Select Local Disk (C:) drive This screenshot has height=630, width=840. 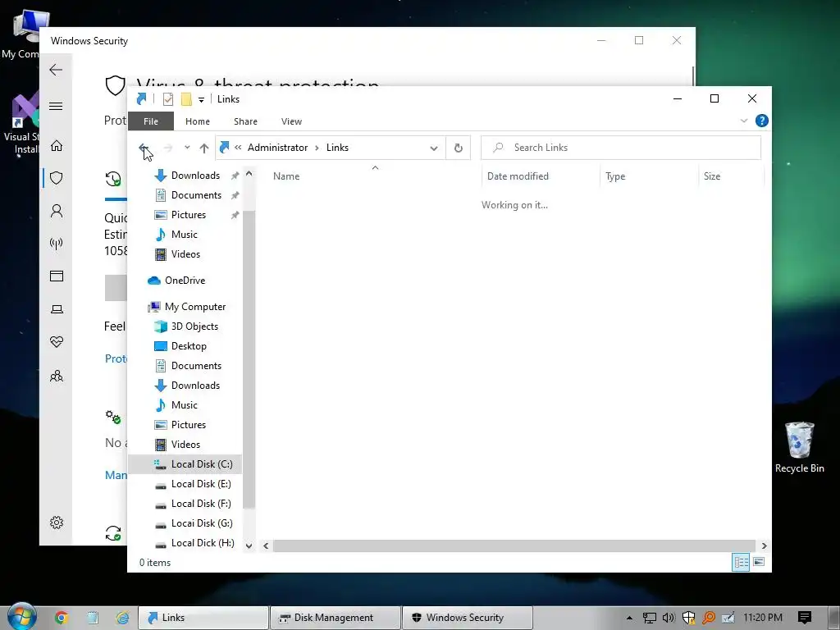point(185,464)
